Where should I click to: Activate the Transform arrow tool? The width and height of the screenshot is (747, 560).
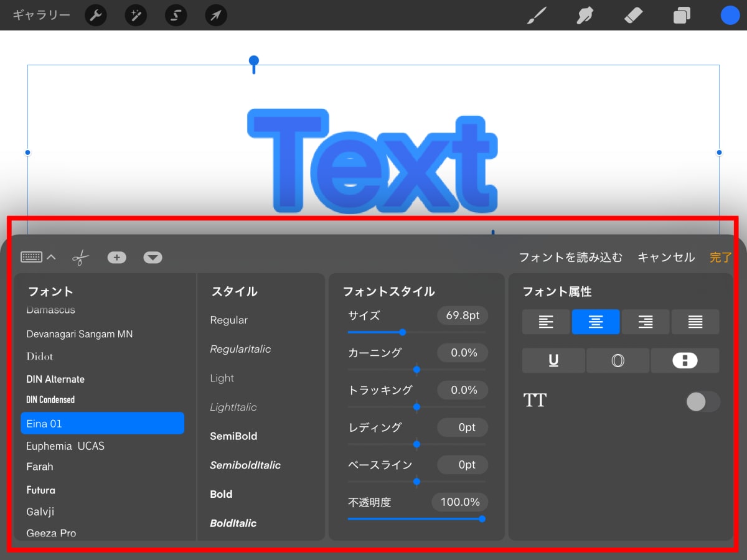[216, 16]
